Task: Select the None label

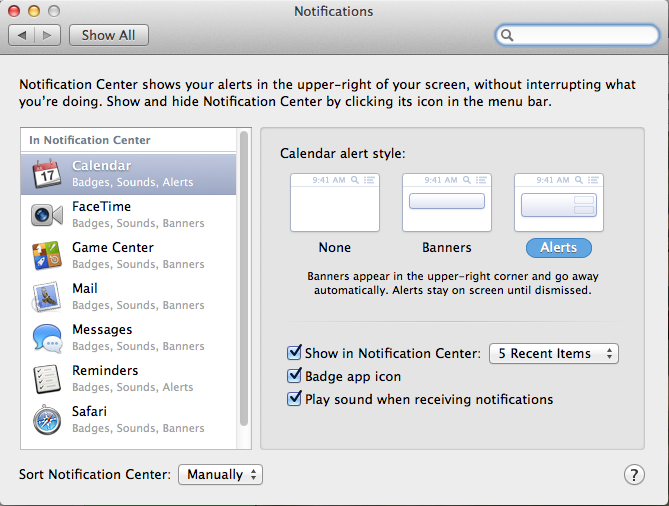Action: click(335, 247)
